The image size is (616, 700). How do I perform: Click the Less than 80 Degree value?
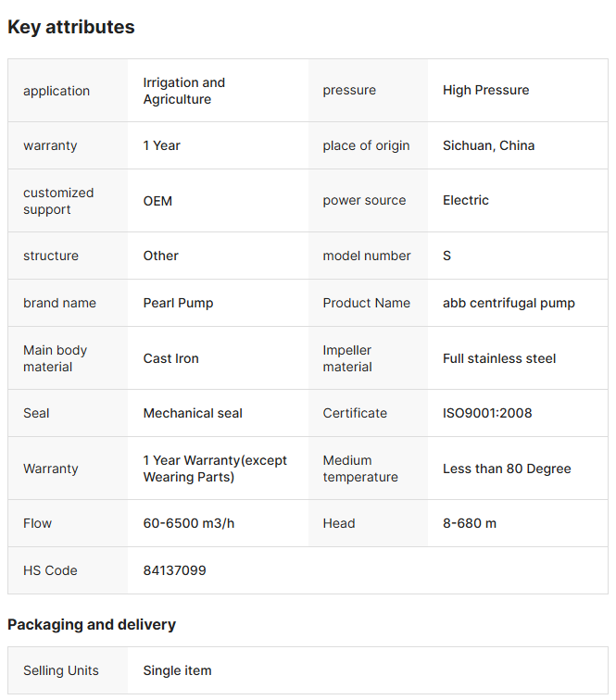[x=507, y=469]
